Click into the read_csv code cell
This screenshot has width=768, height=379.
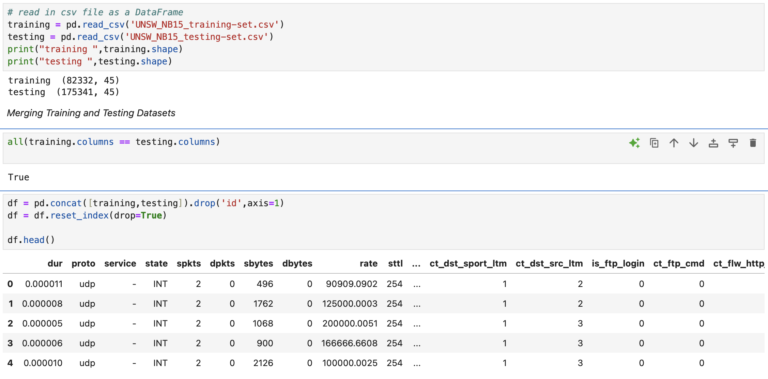pyautogui.click(x=384, y=37)
